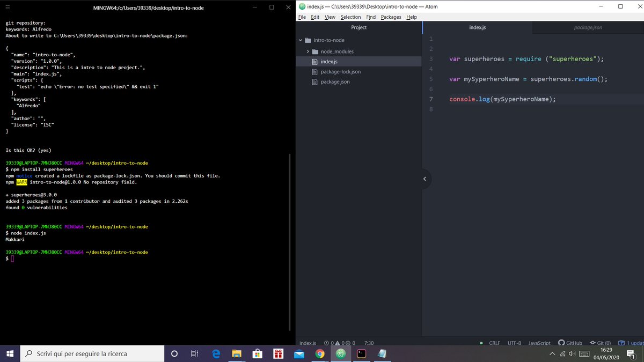Hide the tree view with the chevron handle
Viewport: 644px width, 362px height.
coord(425,179)
